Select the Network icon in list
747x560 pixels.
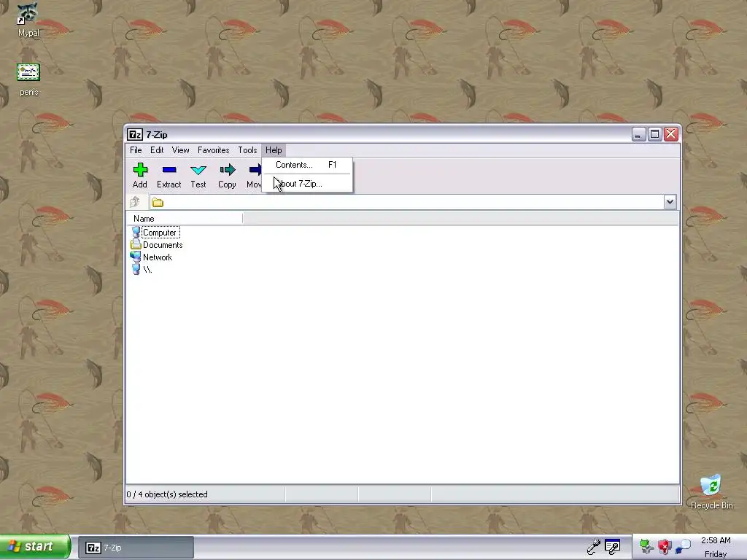136,257
